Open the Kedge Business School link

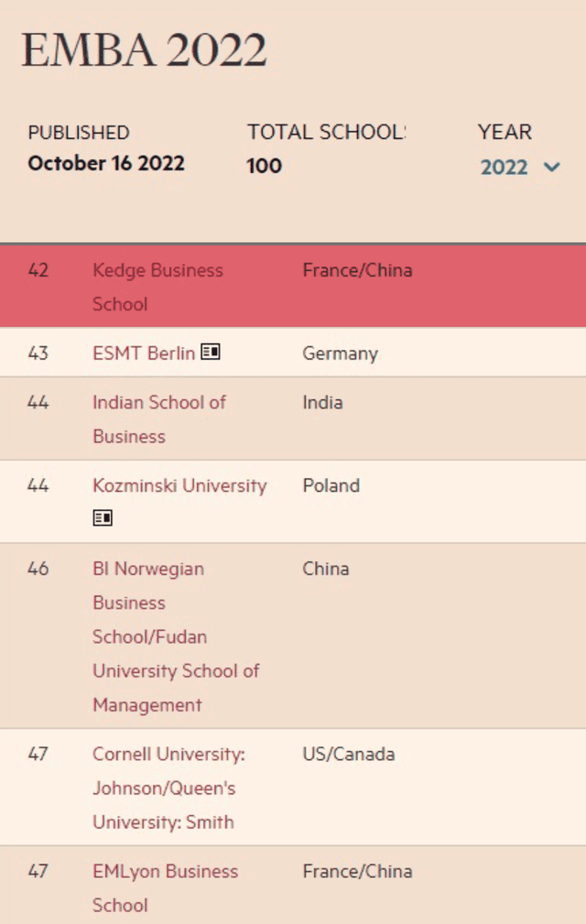(157, 287)
